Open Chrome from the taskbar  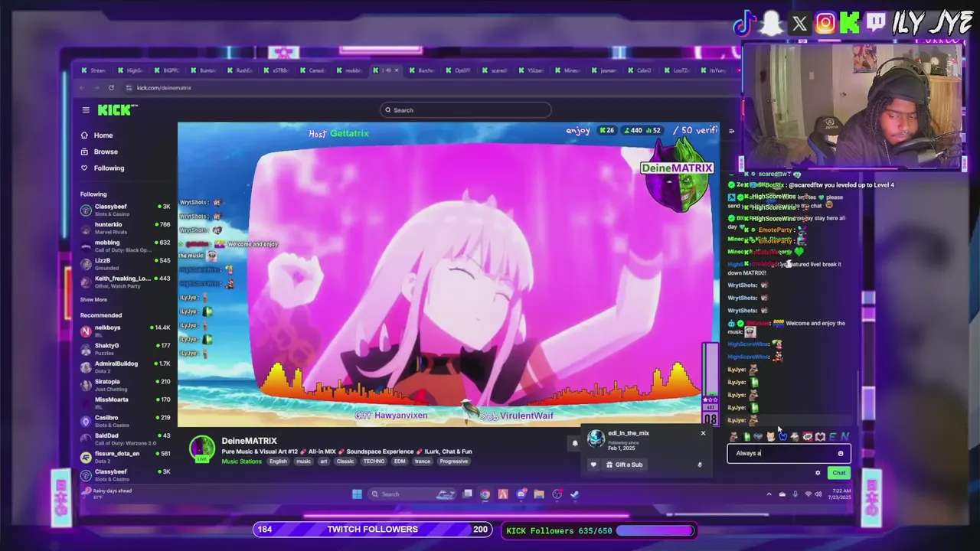485,494
